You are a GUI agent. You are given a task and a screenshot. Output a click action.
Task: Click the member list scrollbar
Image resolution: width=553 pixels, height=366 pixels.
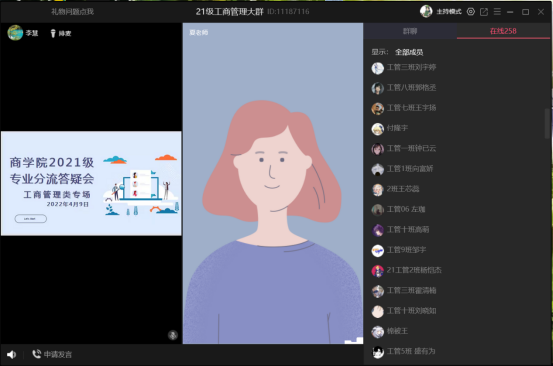tap(547, 123)
